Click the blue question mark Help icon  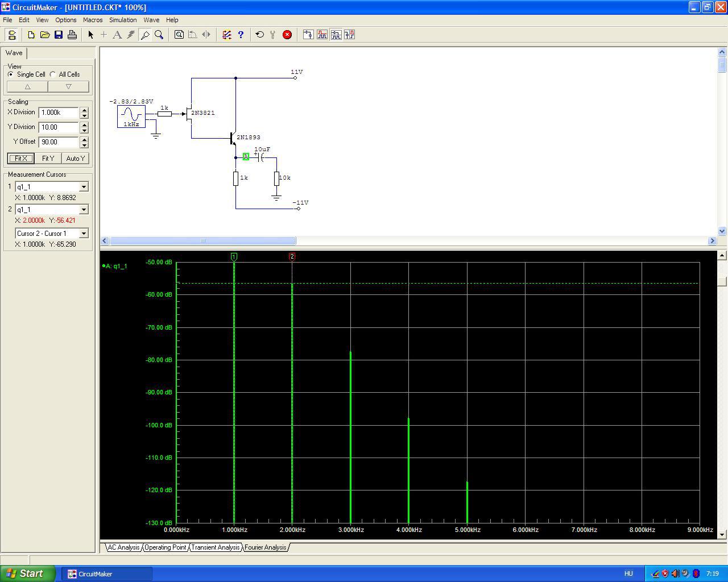241,35
